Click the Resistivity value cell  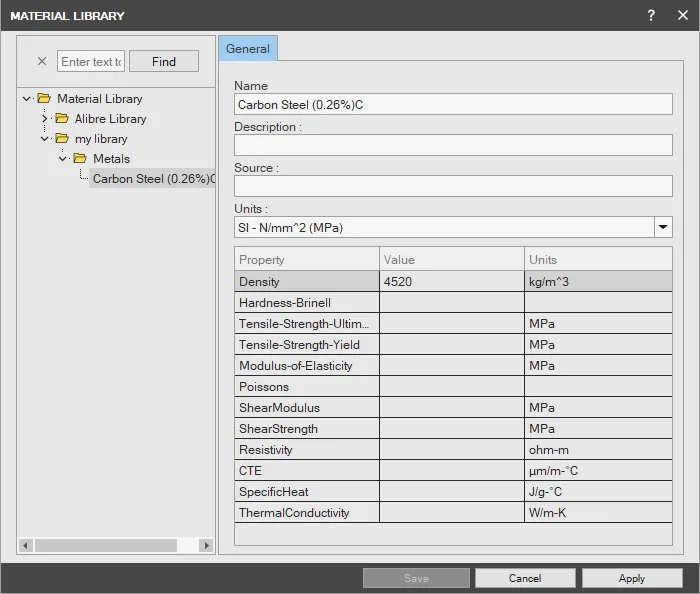coord(452,449)
